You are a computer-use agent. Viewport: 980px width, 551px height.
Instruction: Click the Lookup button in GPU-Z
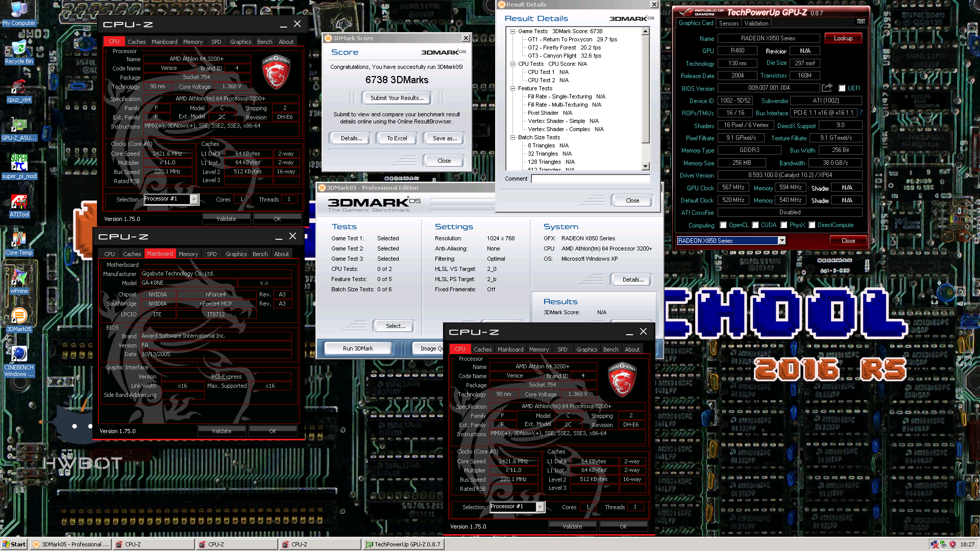coord(843,38)
